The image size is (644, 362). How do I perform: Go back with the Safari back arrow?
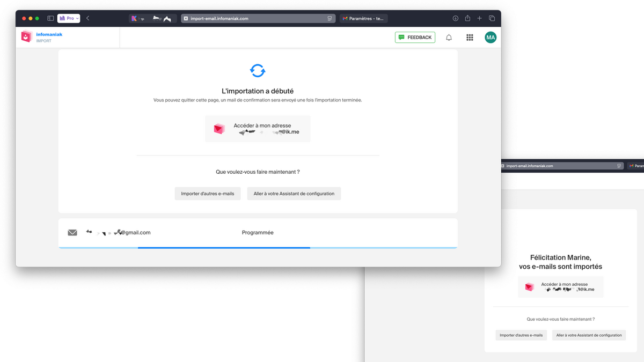[88, 18]
